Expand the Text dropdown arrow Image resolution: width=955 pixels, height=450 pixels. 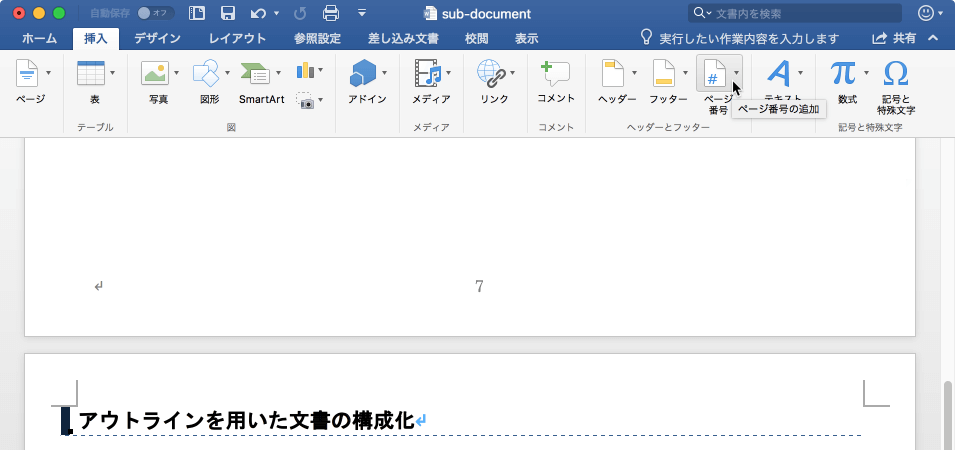(x=800, y=73)
